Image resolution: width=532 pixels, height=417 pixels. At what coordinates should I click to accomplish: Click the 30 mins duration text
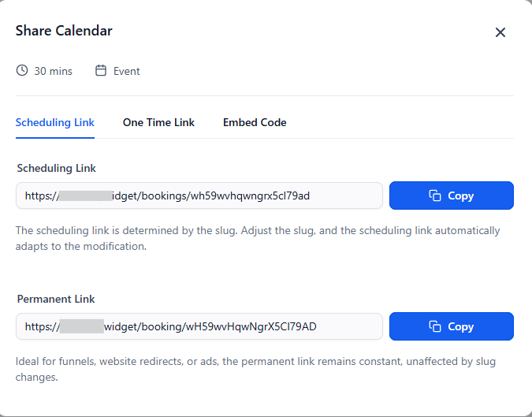click(53, 71)
